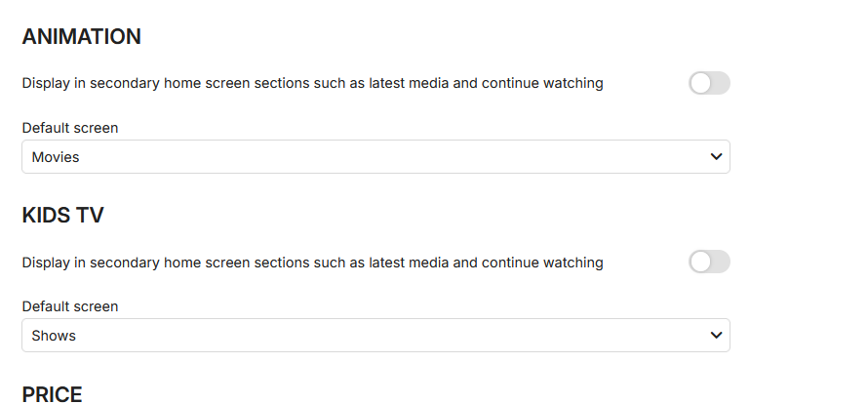This screenshot has width=868, height=404.
Task: Open Kids TV Default screen dropdown
Action: tap(375, 336)
